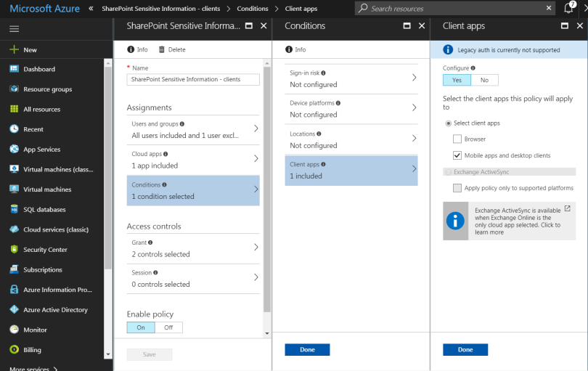Click the Monitor icon in sidebar
This screenshot has height=371, width=588.
coord(14,330)
